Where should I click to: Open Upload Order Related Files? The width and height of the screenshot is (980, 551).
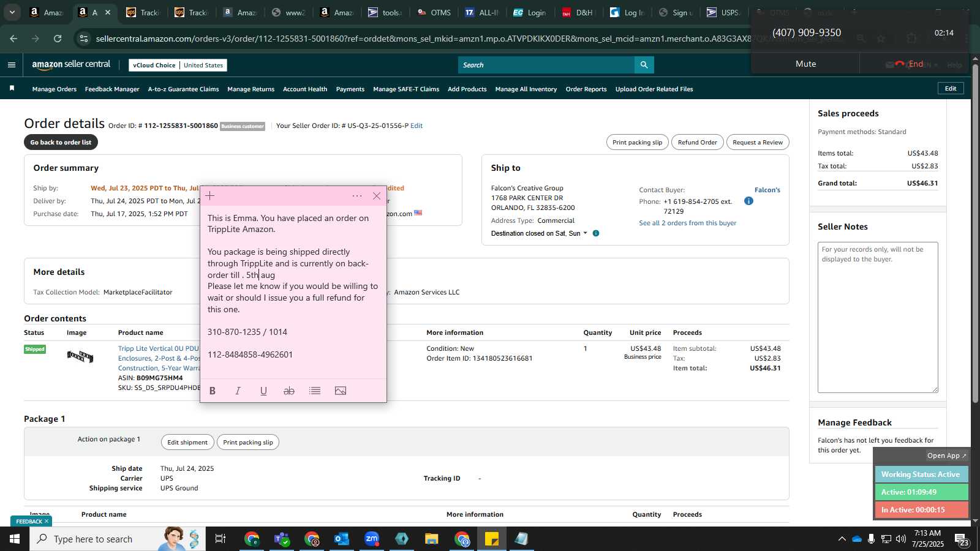coord(654,89)
